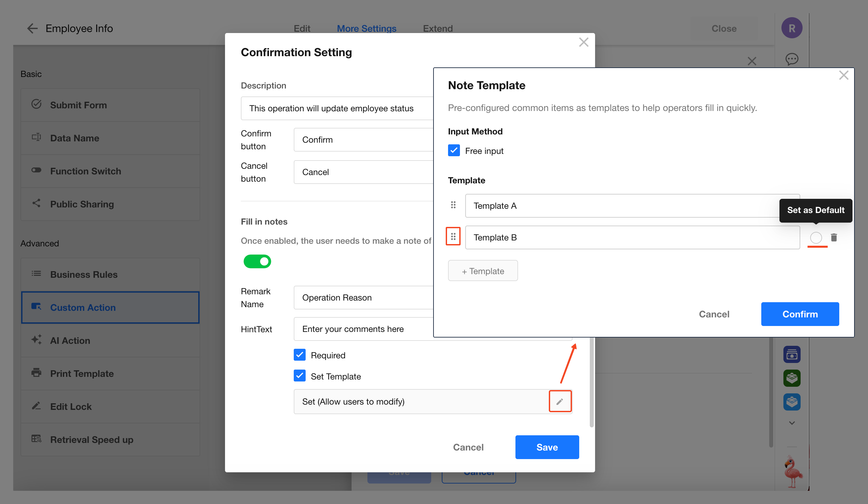Click the Confirmation Setting dialog scrollbar

point(591,382)
